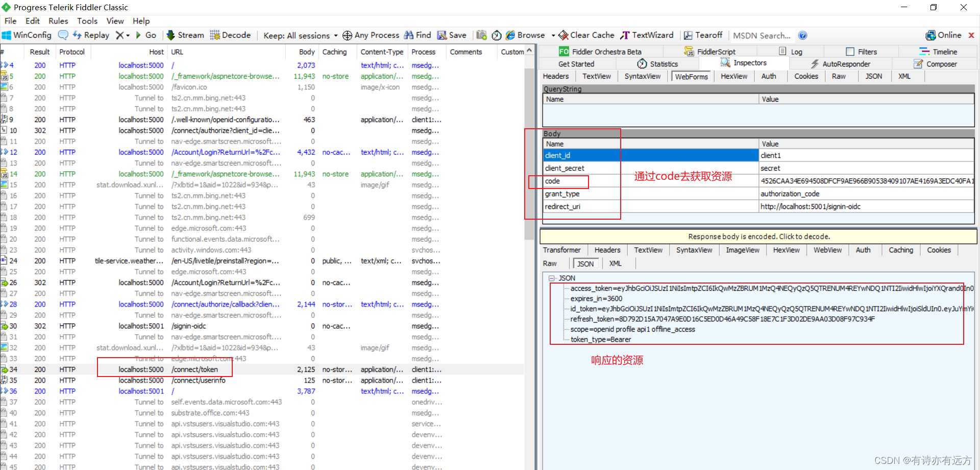Open the TextWizard tool
The width and height of the screenshot is (980, 470).
tap(647, 35)
